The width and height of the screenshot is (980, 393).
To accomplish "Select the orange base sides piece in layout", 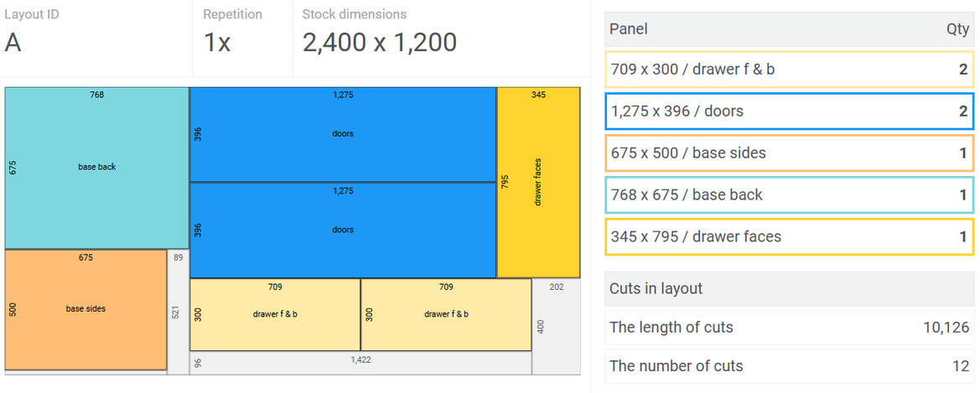I will pyautogui.click(x=86, y=309).
